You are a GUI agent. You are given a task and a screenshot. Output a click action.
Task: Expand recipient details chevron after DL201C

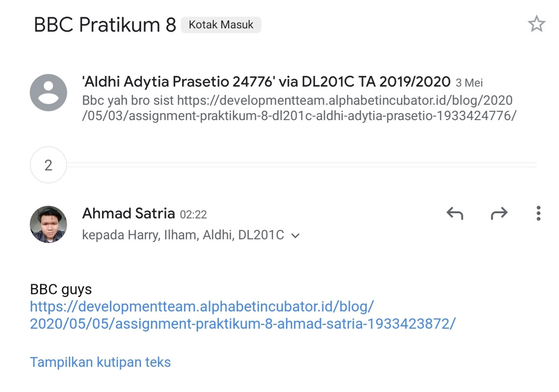pos(295,236)
